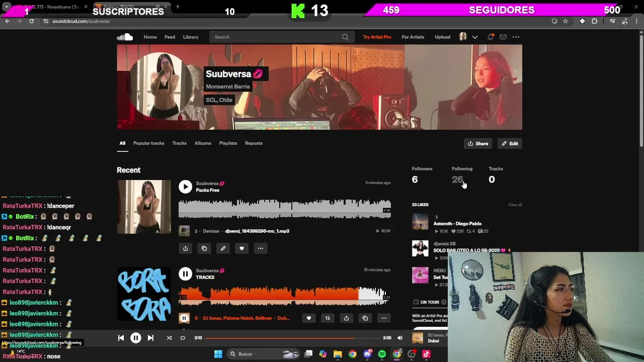Bookmark this page with star icon
Image resolution: width=644 pixels, height=362 pixels.
tap(566, 21)
